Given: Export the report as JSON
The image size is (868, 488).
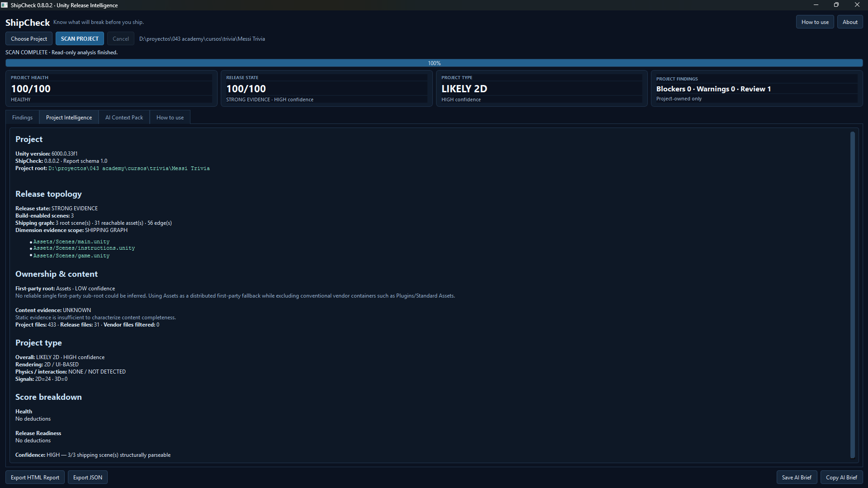Looking at the screenshot, I should (x=88, y=478).
